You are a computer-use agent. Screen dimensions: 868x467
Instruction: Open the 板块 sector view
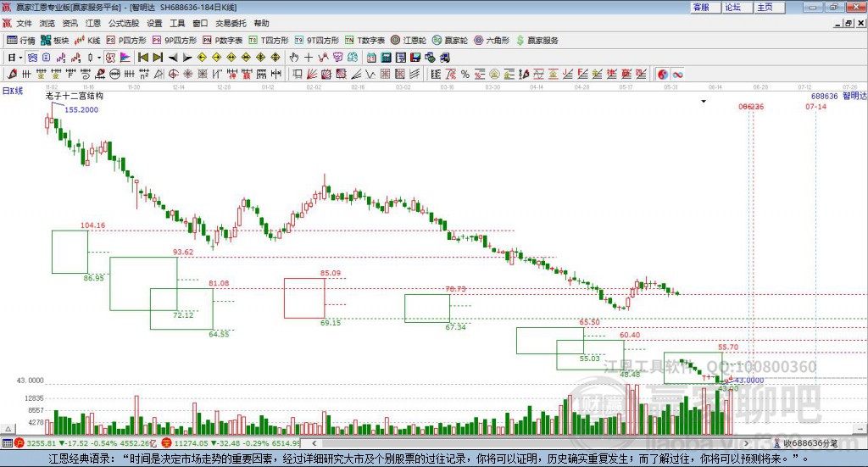click(x=54, y=41)
